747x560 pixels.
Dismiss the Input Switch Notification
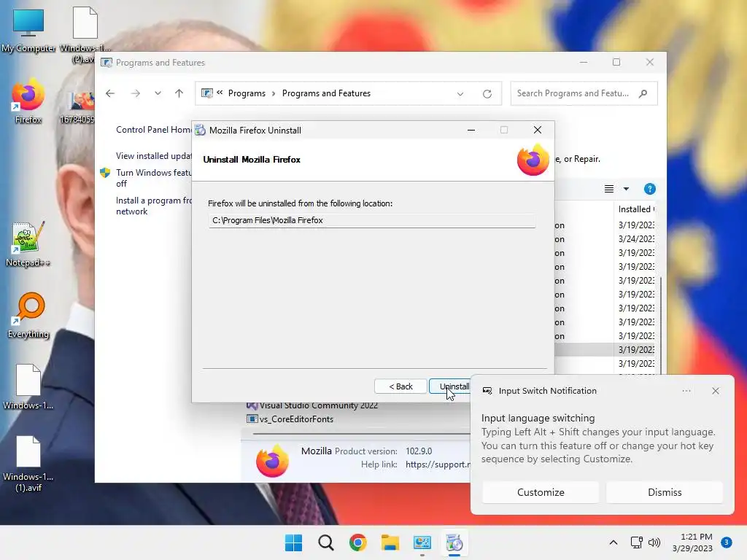click(665, 492)
